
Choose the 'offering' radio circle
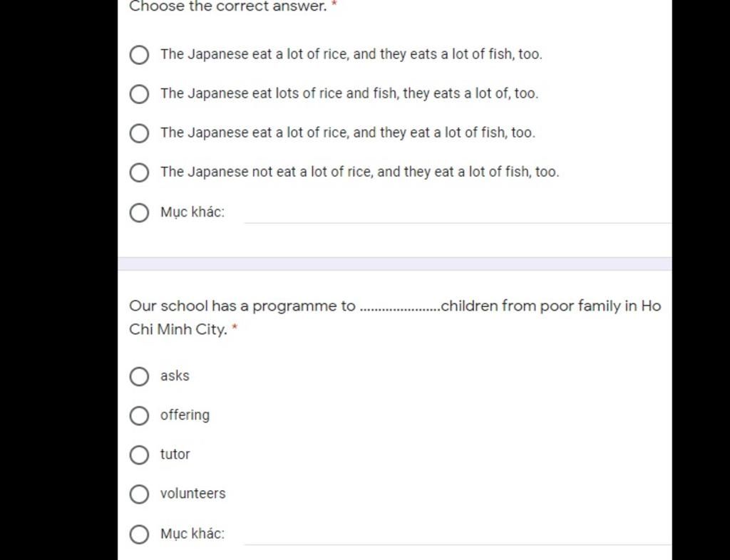(139, 415)
